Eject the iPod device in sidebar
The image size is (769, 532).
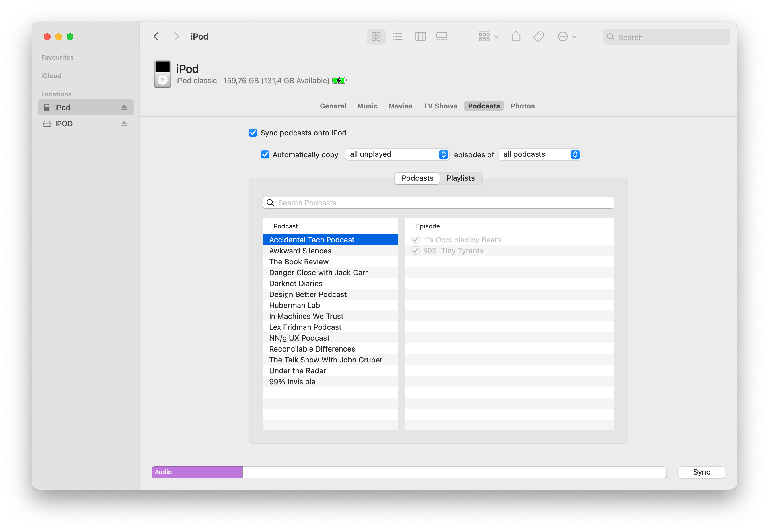click(x=124, y=107)
